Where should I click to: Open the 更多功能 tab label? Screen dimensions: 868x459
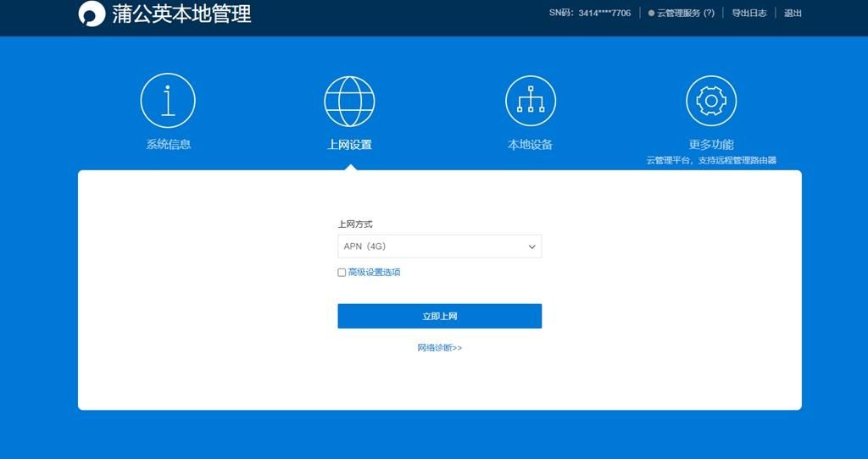pyautogui.click(x=711, y=145)
